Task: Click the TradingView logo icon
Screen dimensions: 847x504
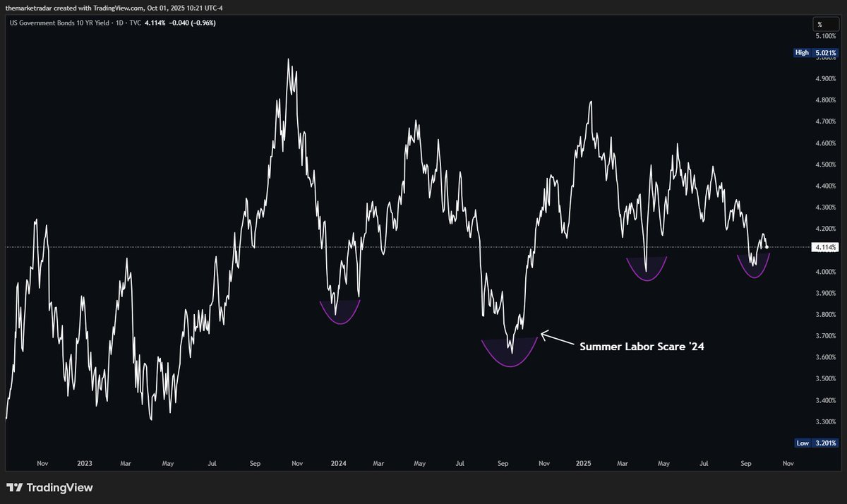Action: pyautogui.click(x=13, y=488)
